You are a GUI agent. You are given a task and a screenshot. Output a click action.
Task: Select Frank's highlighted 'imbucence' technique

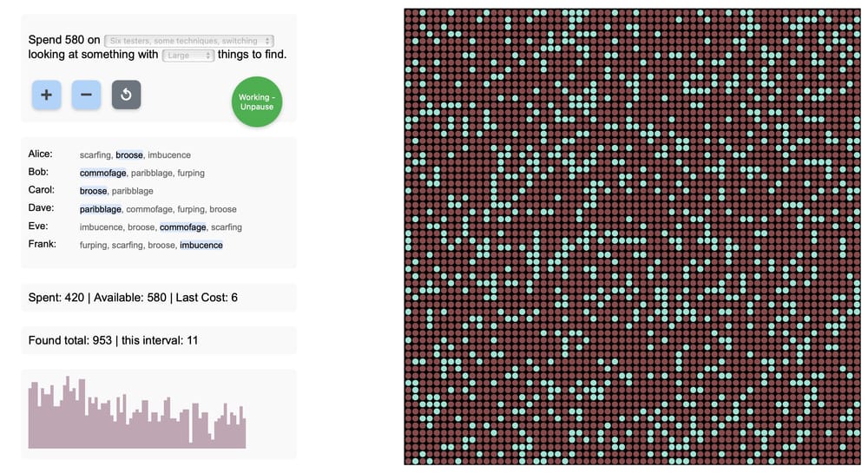201,245
